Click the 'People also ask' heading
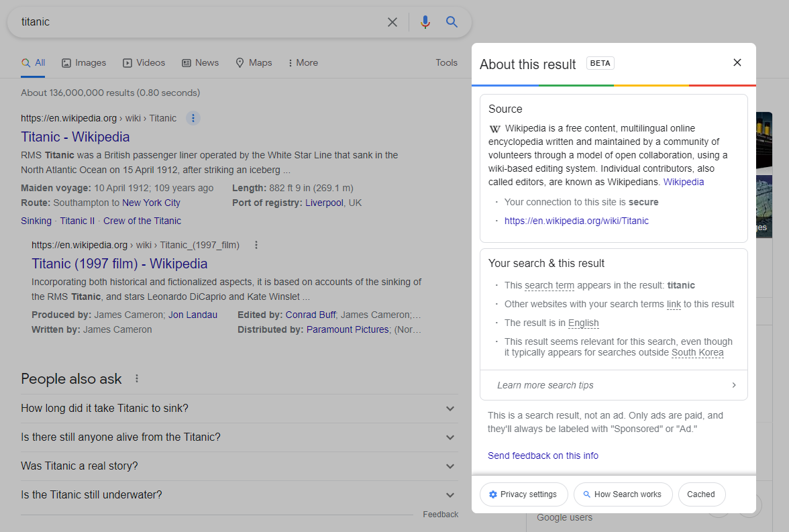This screenshot has width=789, height=532. pyautogui.click(x=71, y=379)
